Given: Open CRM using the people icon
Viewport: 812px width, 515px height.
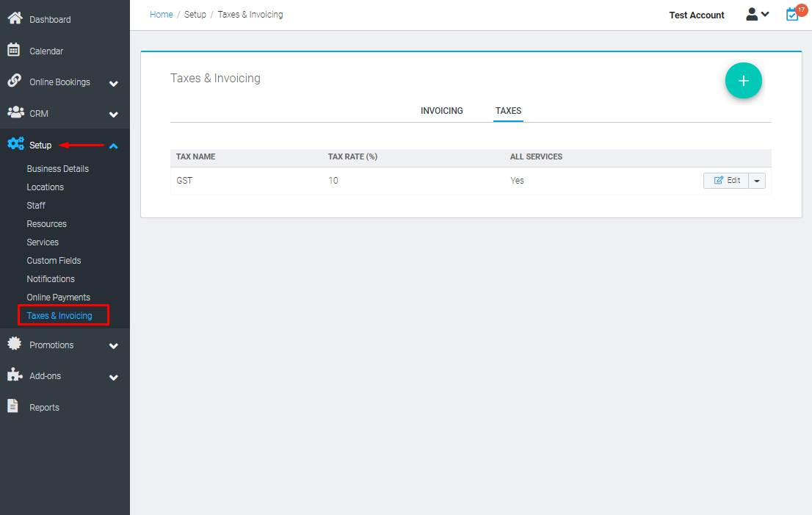Looking at the screenshot, I should click(14, 114).
